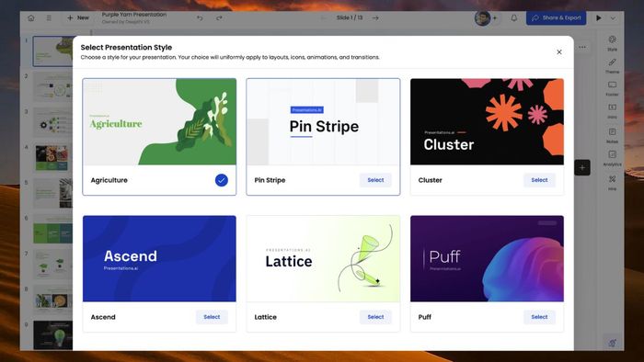644x362 pixels.
Task: Click the 'Select Presentation Style' heading
Action: point(126,47)
